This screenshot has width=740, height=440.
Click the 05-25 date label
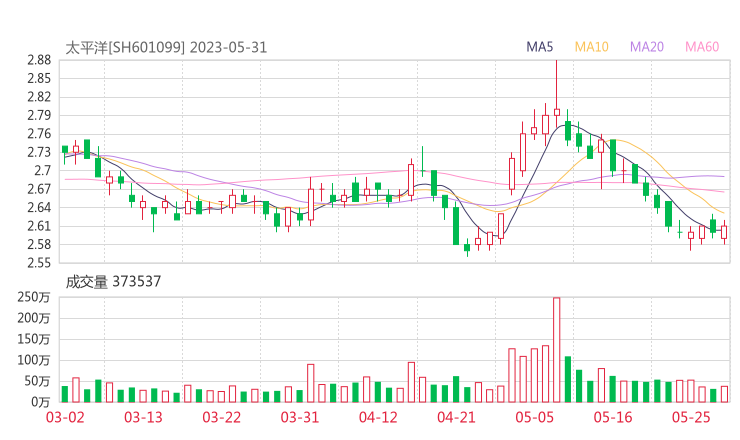coord(691,417)
